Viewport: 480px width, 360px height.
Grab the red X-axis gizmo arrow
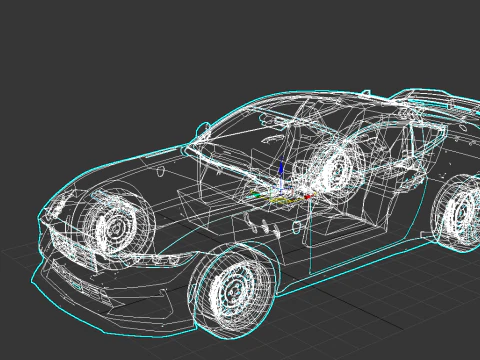(x=307, y=197)
